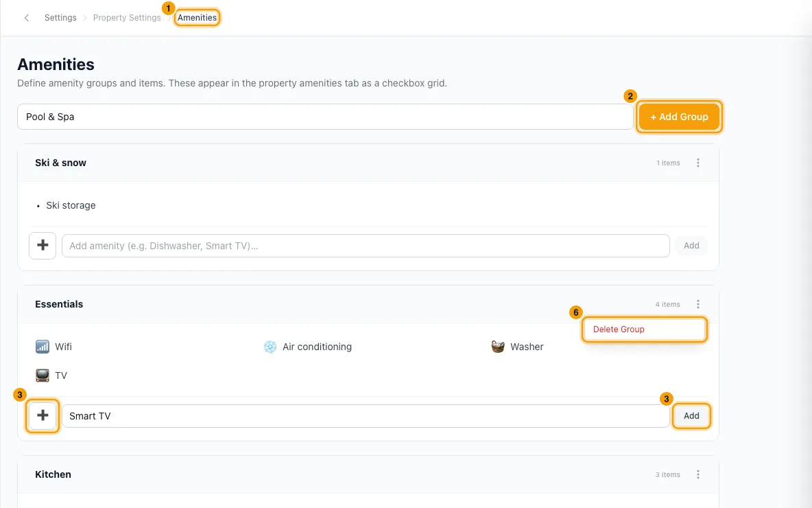Click the Essentials group title
Screen dimensions: 812x508
click(59, 304)
